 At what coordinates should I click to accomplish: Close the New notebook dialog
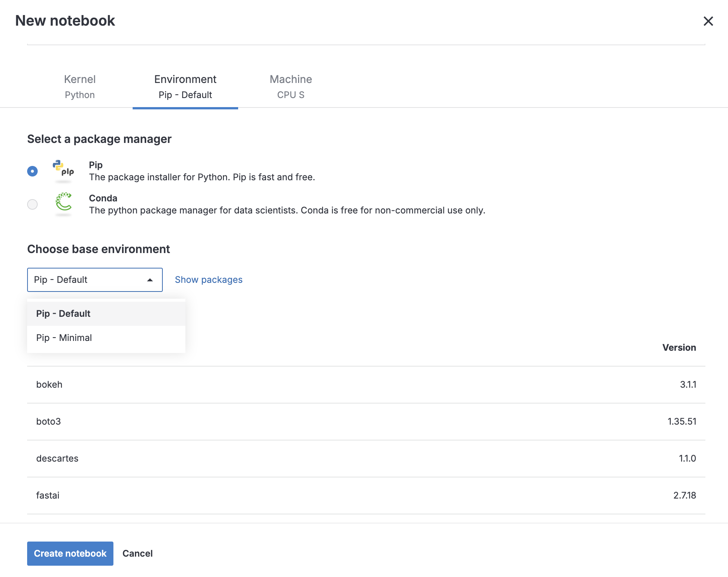pos(709,21)
